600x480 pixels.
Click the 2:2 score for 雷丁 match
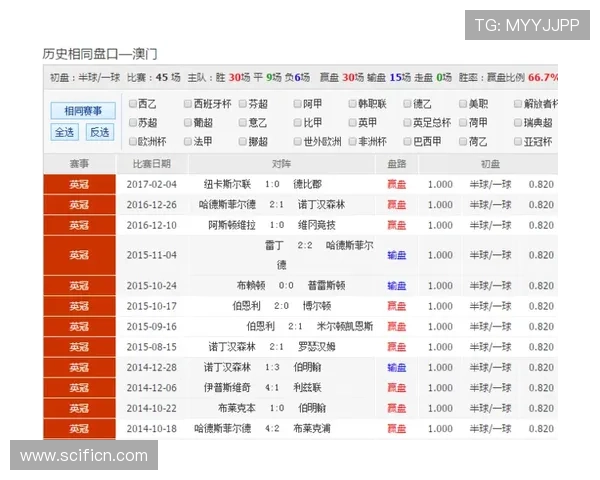pyautogui.click(x=305, y=245)
